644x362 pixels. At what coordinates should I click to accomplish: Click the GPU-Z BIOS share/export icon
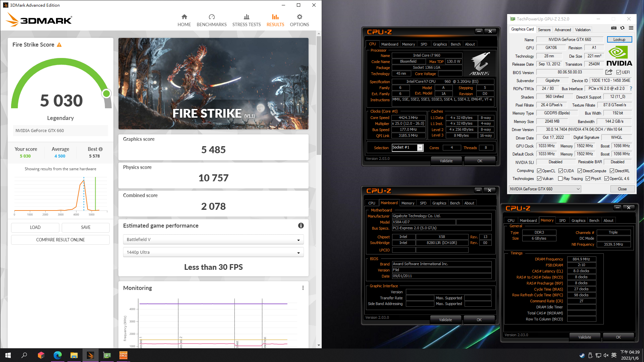(609, 72)
